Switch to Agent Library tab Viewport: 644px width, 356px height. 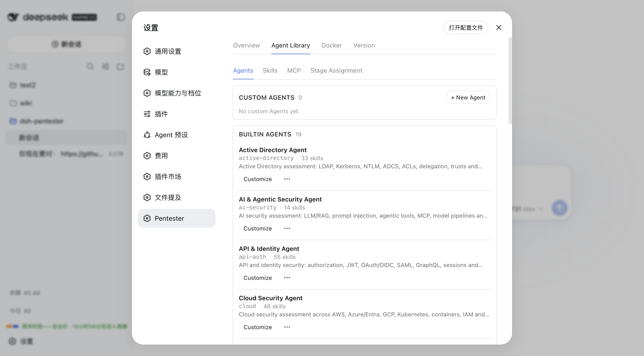coord(290,45)
